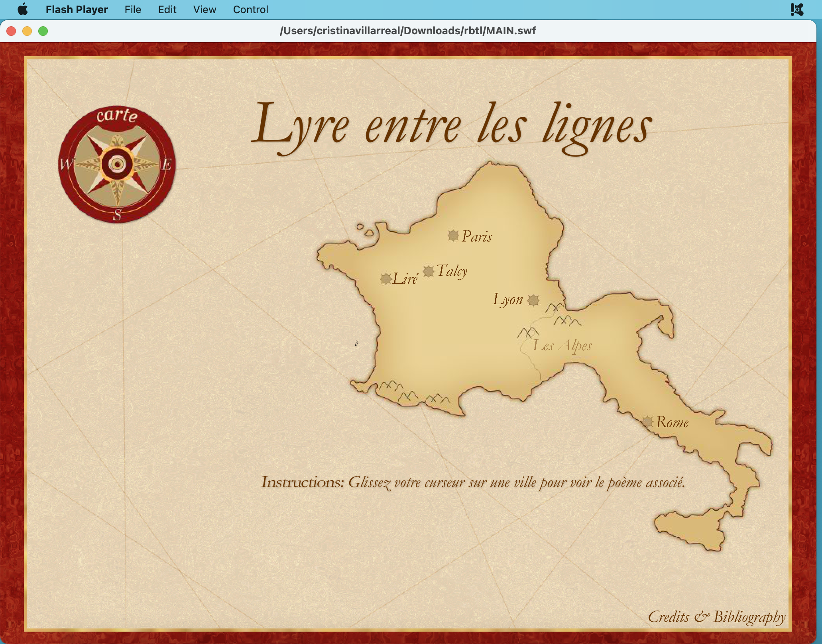Select the Liré city label

pos(405,278)
